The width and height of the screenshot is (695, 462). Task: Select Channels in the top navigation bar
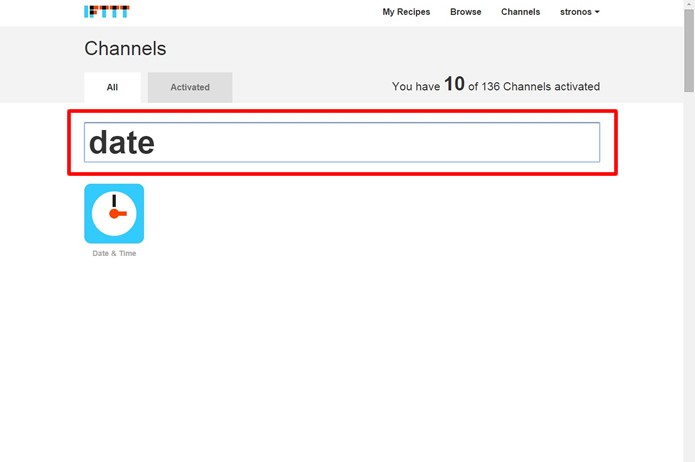coord(520,12)
